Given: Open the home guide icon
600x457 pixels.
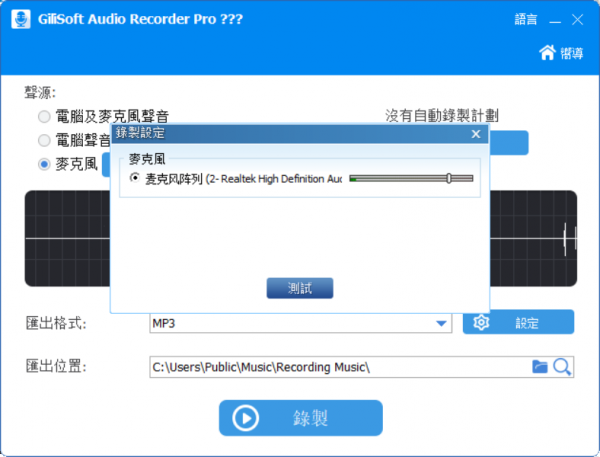Looking at the screenshot, I should coord(547,53).
